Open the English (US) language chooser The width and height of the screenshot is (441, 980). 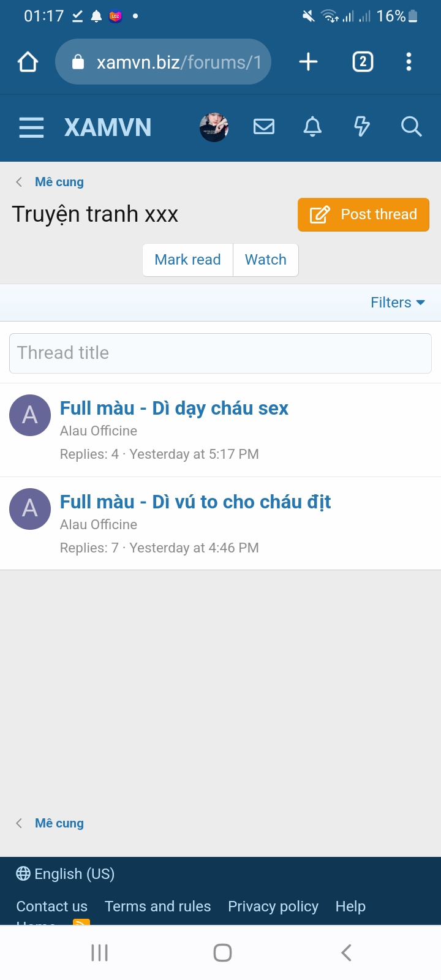[66, 874]
